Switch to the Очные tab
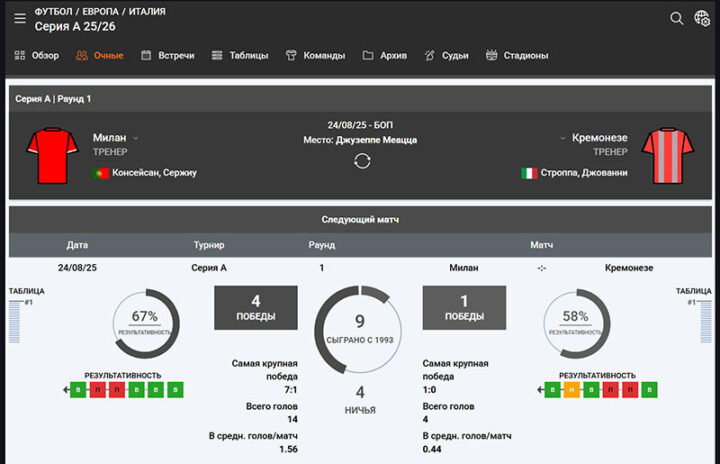 pyautogui.click(x=100, y=55)
